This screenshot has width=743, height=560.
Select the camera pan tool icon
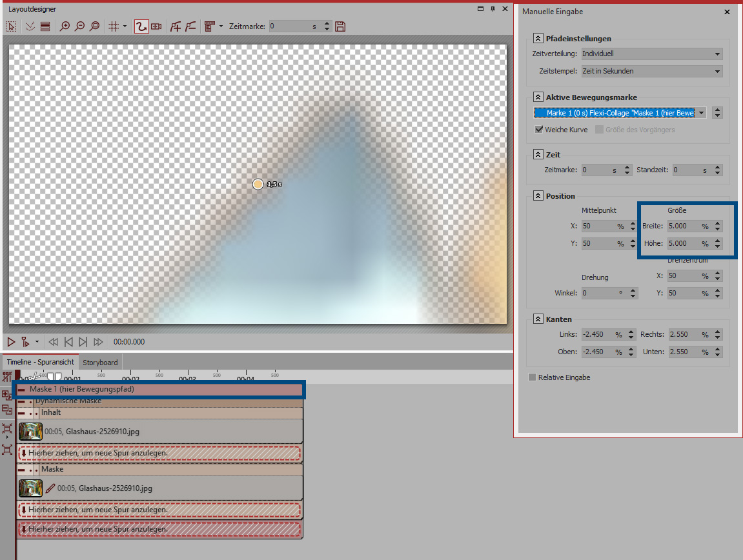156,26
